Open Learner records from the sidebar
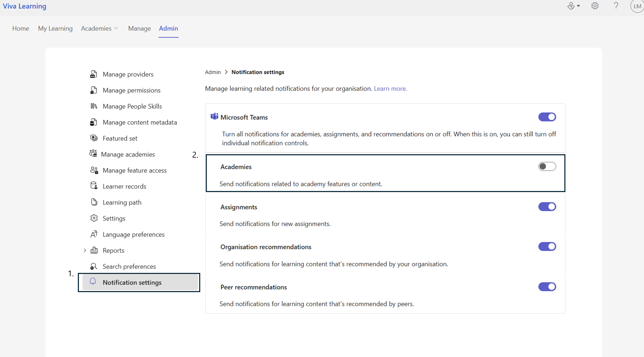 (x=125, y=186)
